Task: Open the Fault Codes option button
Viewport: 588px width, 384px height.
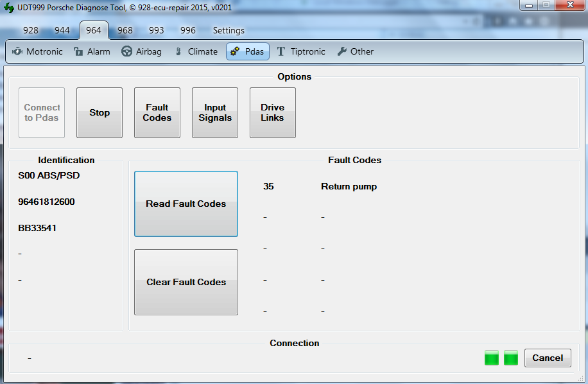Action: (157, 113)
